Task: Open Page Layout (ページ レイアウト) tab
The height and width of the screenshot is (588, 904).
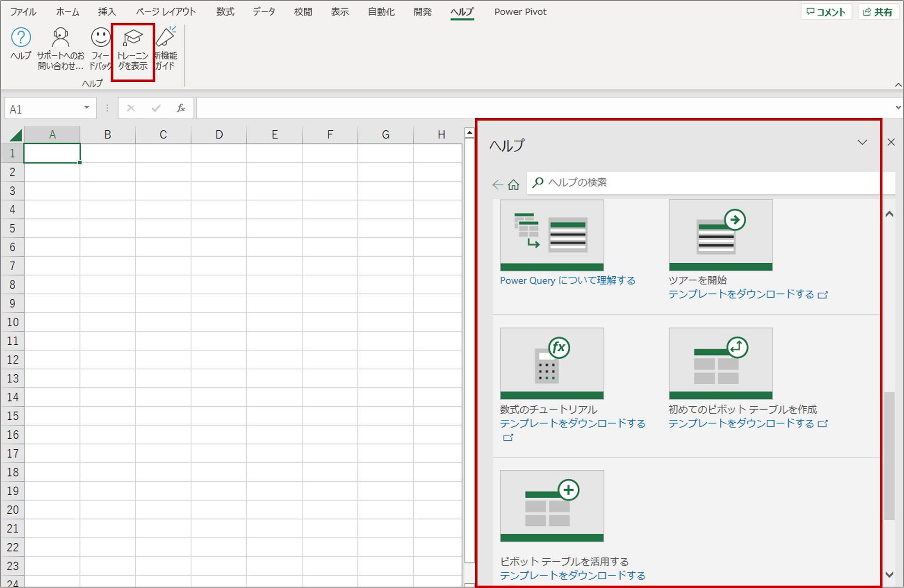Action: coord(166,12)
